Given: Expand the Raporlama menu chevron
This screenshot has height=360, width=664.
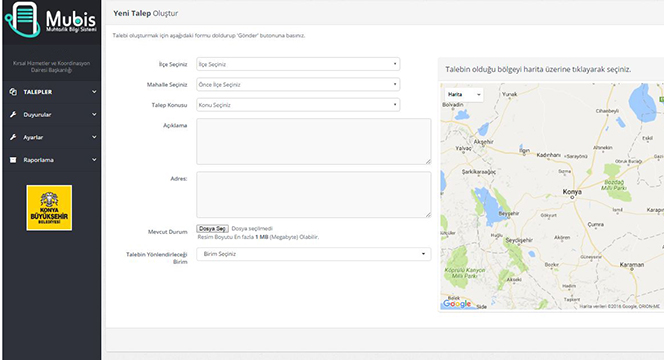Looking at the screenshot, I should [x=94, y=160].
